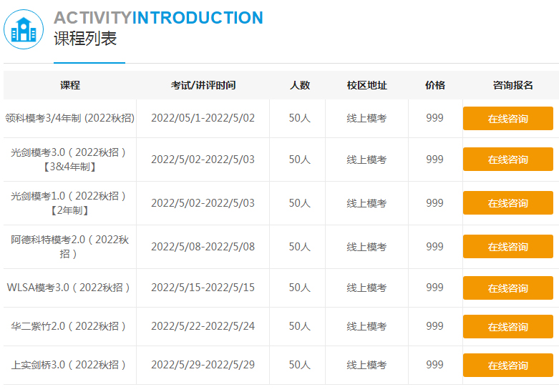
Task: Select the 考试/讲评时间 column header
Action: coord(203,85)
